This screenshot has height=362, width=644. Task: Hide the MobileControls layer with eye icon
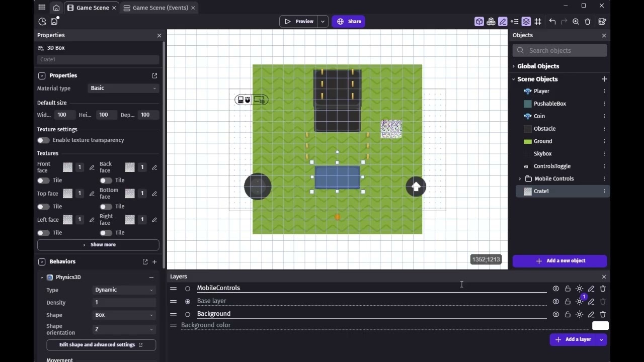(555, 289)
